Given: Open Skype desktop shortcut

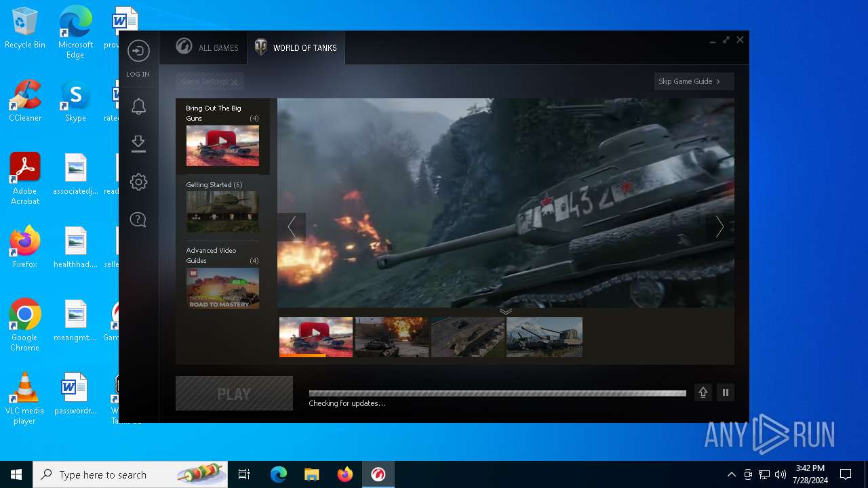Looking at the screenshot, I should click(x=75, y=101).
